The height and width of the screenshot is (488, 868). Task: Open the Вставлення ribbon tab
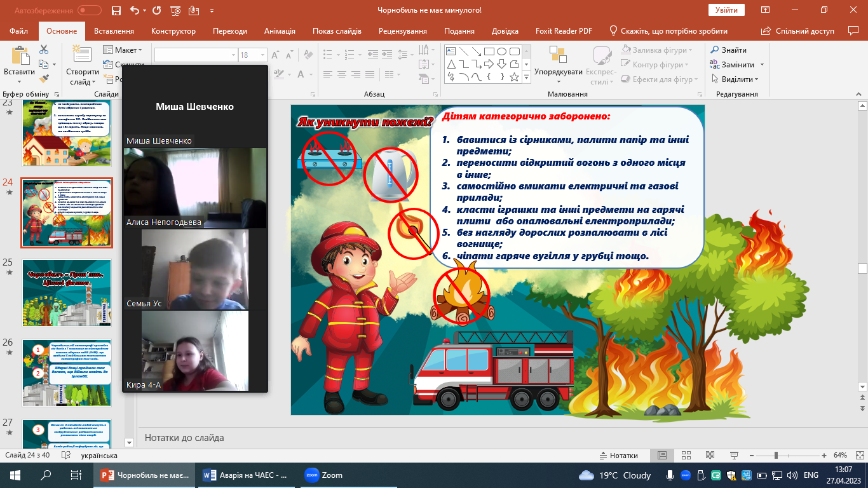click(x=114, y=30)
